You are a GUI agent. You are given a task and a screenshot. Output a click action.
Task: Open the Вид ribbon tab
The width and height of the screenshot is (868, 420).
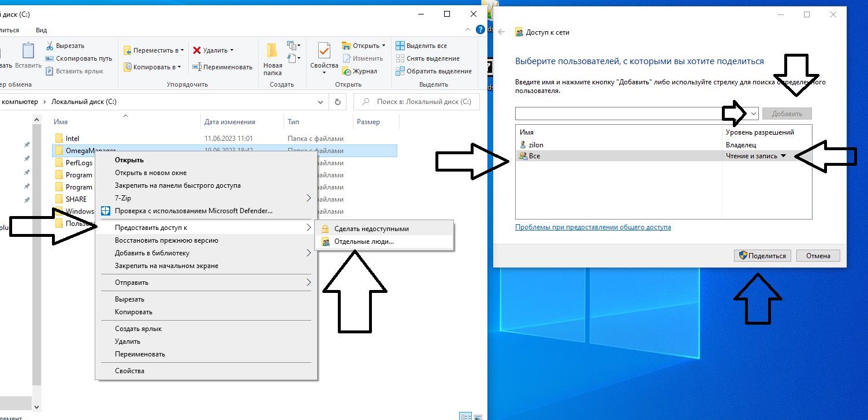(41, 30)
